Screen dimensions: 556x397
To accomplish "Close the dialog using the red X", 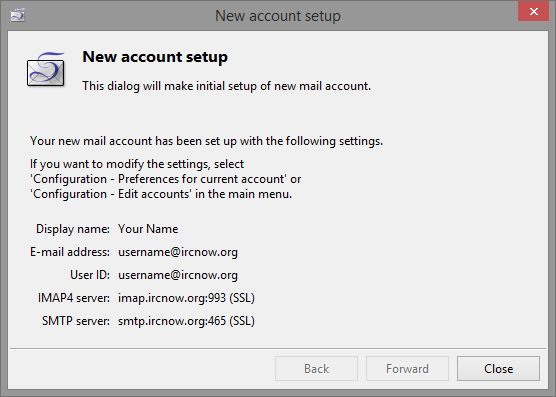I will point(534,12).
